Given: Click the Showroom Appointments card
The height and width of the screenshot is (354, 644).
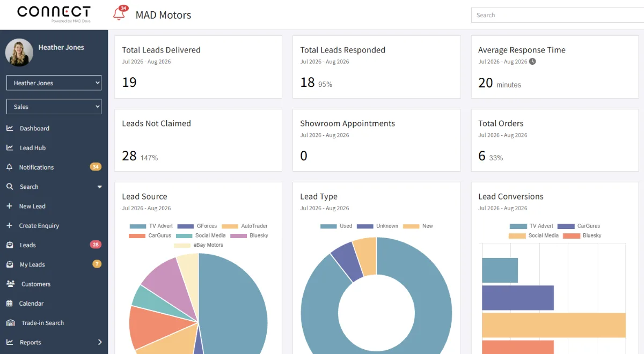Looking at the screenshot, I should coord(376,141).
